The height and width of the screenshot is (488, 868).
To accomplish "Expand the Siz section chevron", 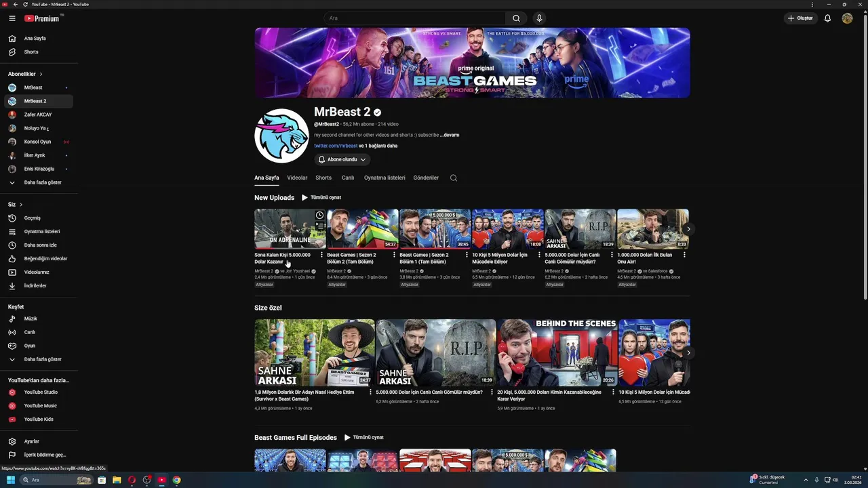I will pyautogui.click(x=21, y=205).
